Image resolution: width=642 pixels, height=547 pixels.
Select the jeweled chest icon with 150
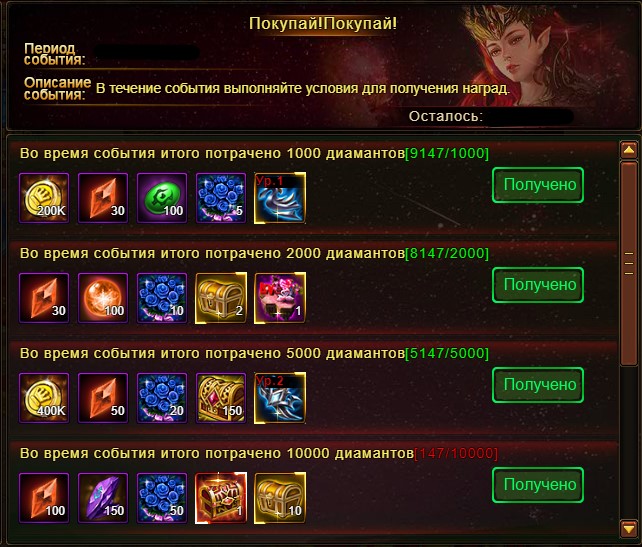click(x=221, y=398)
